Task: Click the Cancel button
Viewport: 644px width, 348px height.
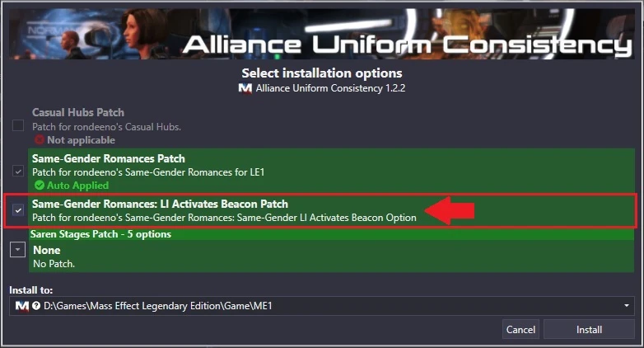Action: coord(520,329)
